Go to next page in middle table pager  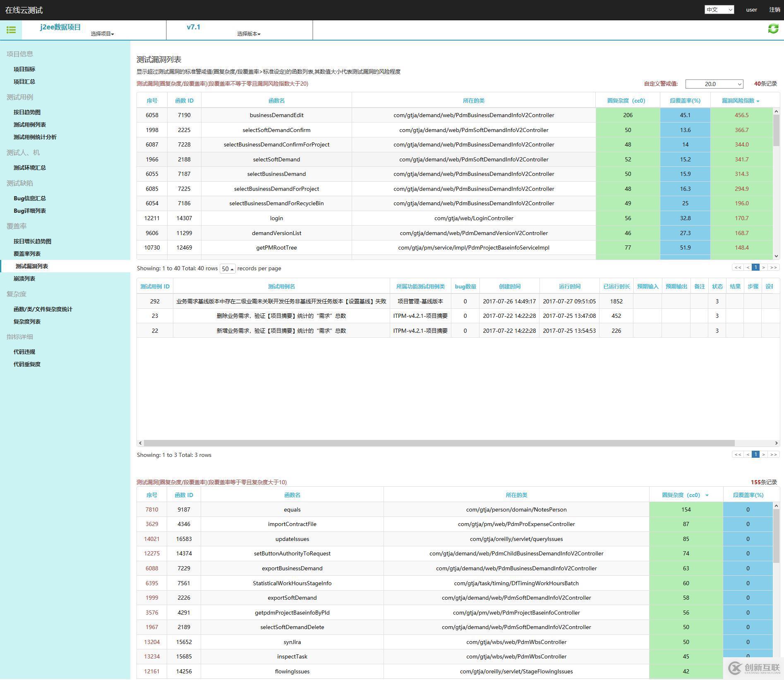click(764, 454)
